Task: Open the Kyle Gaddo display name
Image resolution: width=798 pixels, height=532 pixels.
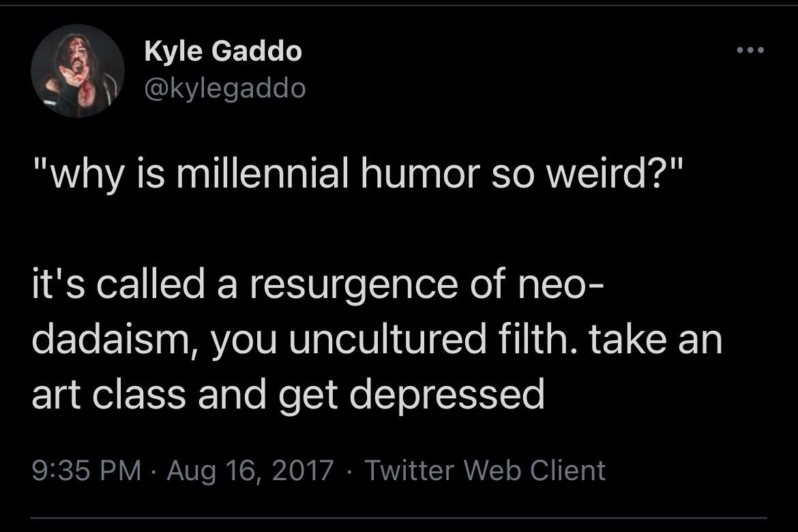Action: pyautogui.click(x=223, y=51)
